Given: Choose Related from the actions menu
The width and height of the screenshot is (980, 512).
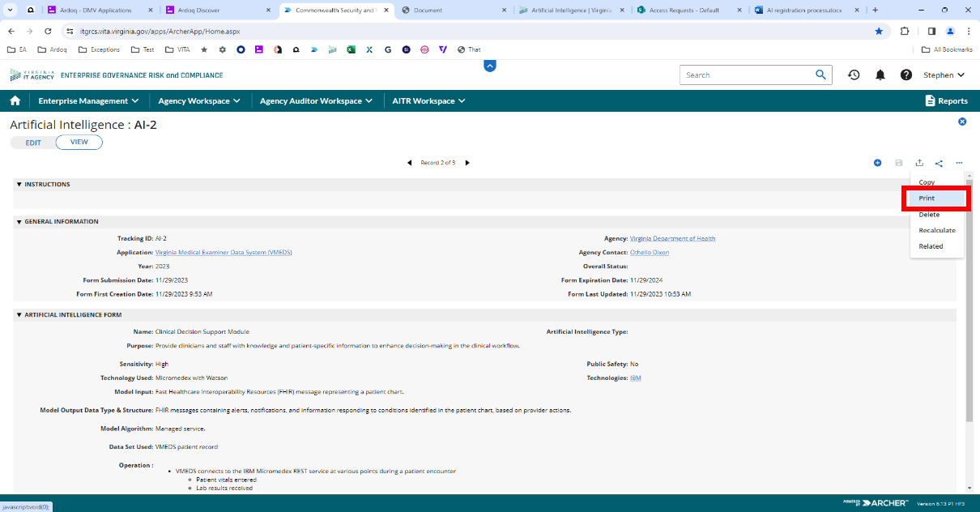Looking at the screenshot, I should coord(937,246).
